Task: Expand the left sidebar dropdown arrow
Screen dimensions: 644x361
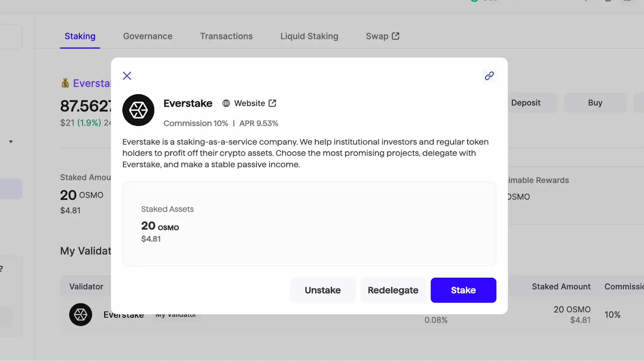Action: pos(11,142)
